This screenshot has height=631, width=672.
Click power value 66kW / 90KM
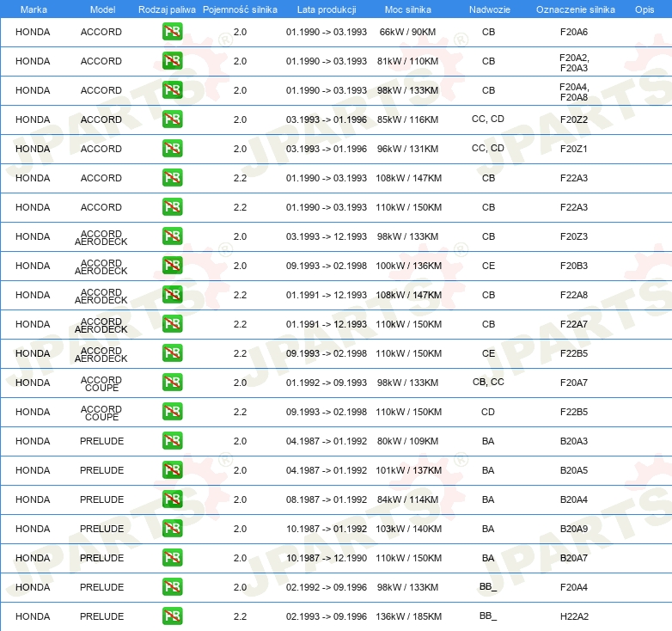[407, 32]
